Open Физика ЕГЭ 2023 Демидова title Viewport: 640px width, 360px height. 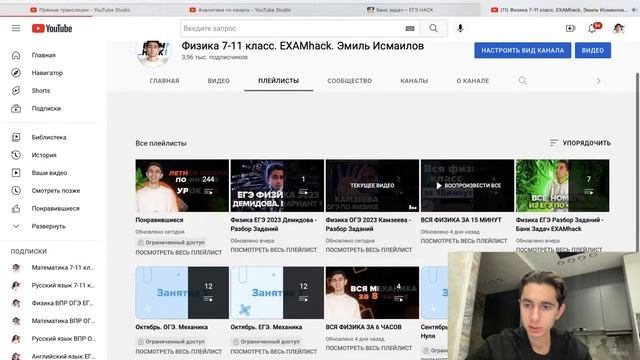[x=274, y=224]
